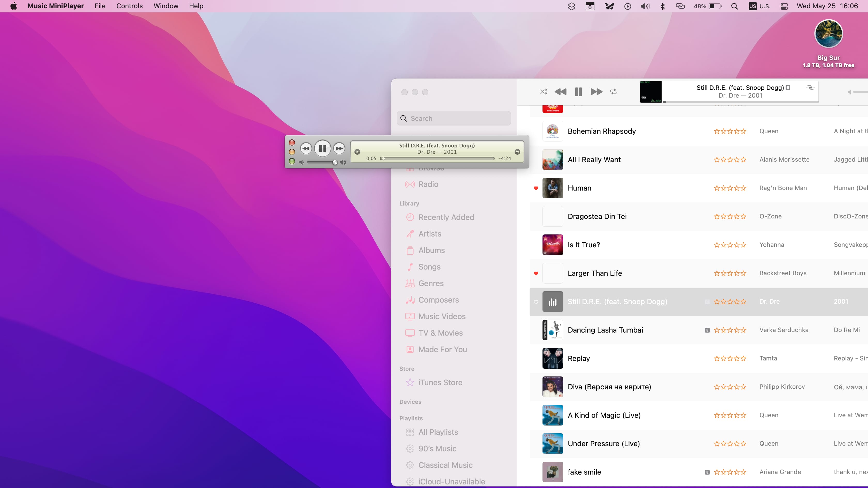This screenshot has height=488, width=868.
Task: Select the song Dragostea Din Tei
Action: [x=597, y=216]
